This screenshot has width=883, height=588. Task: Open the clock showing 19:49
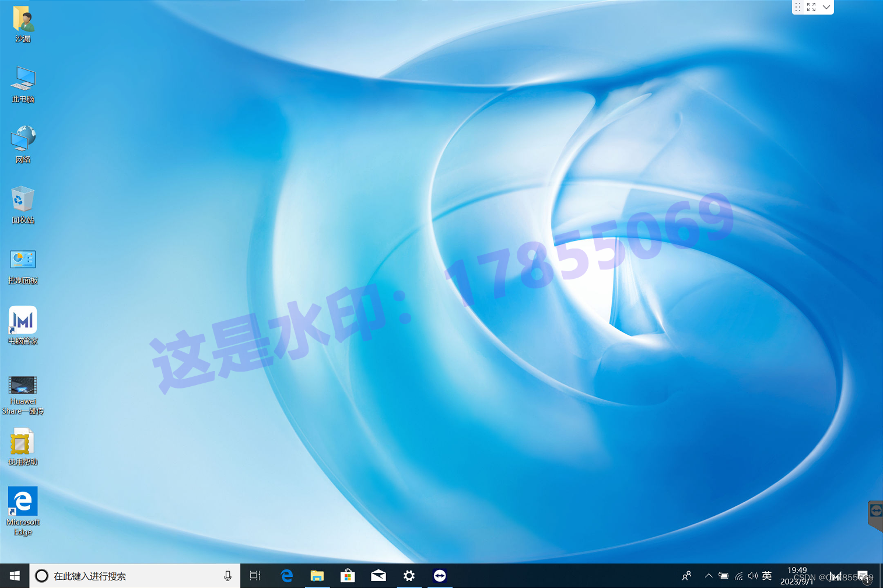(797, 576)
